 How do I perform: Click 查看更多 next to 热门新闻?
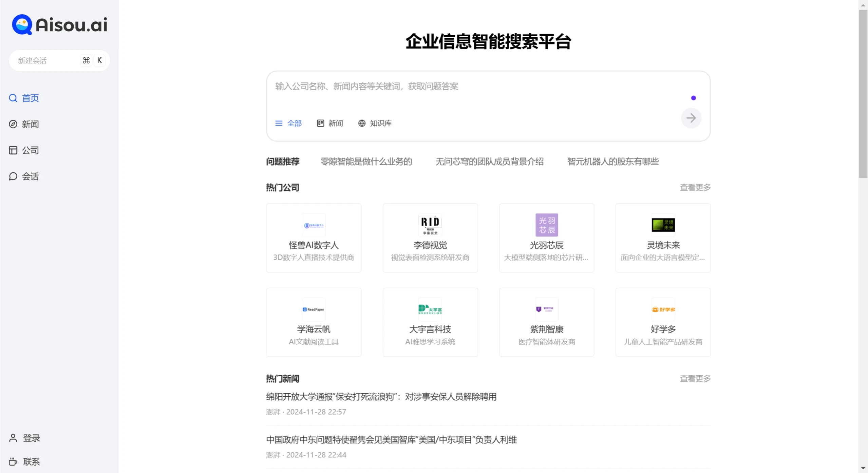(x=695, y=379)
